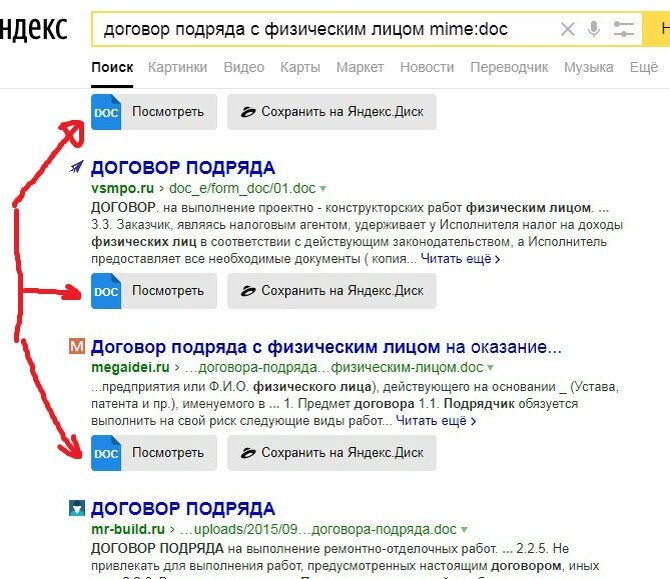
Task: Save megaidei.ru document to Яндекс.Диск
Action: coord(332,453)
